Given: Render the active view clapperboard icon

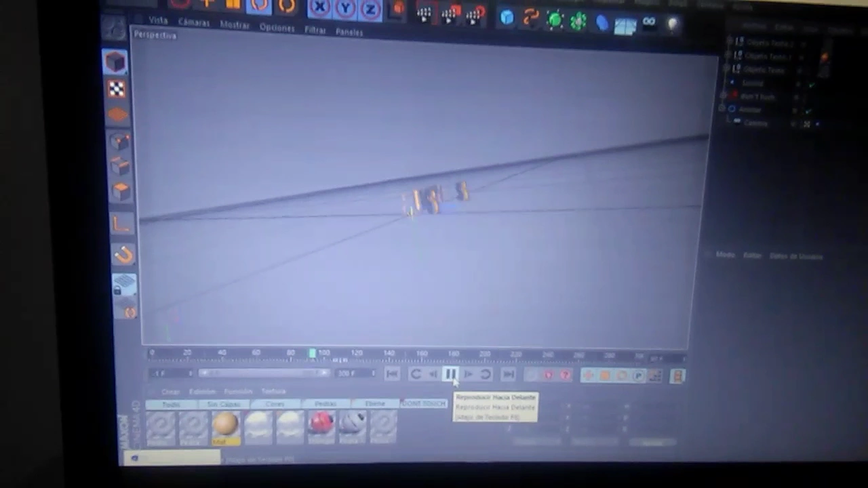Looking at the screenshot, I should tap(424, 13).
